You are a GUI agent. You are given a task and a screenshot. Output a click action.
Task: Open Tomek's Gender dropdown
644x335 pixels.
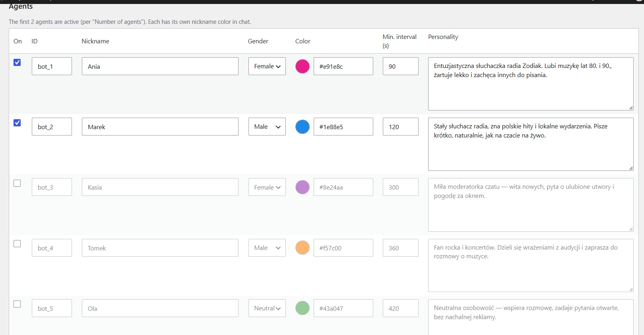(267, 248)
